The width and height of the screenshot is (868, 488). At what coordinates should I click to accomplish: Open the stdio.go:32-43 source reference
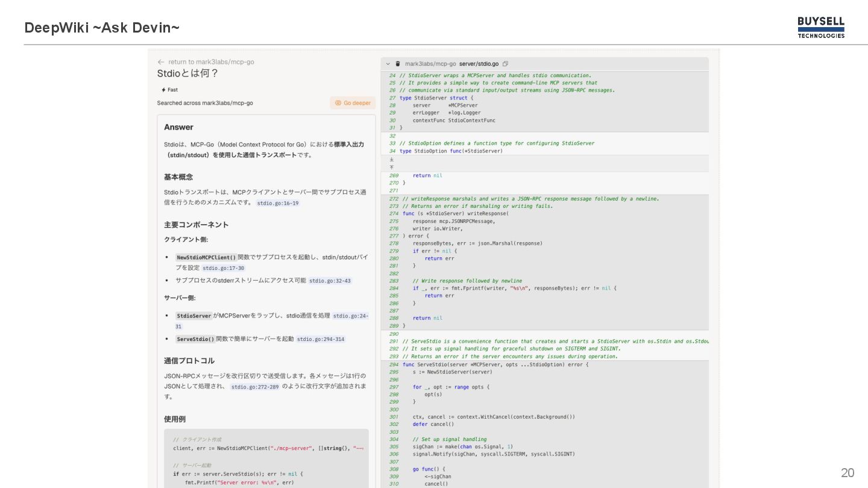pyautogui.click(x=330, y=281)
